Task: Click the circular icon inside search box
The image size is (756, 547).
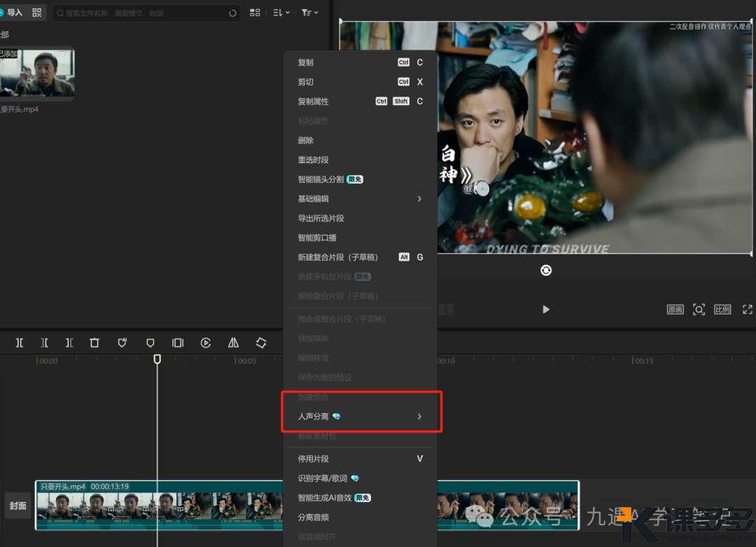Action: (x=232, y=13)
